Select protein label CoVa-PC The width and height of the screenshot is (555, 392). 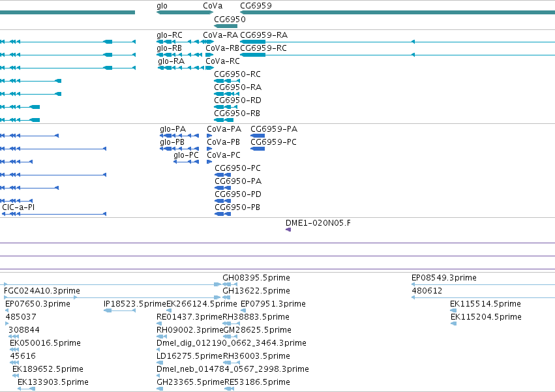pyautogui.click(x=224, y=155)
